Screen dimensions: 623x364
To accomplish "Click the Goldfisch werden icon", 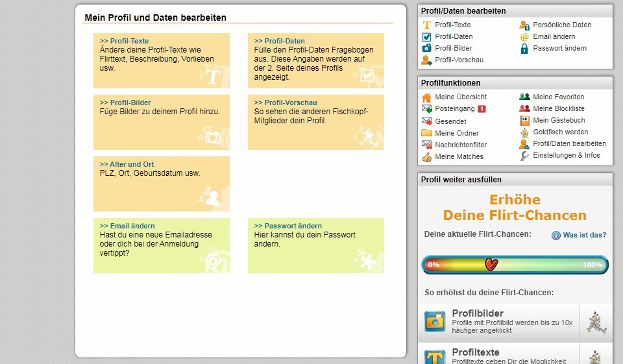I will (x=524, y=132).
